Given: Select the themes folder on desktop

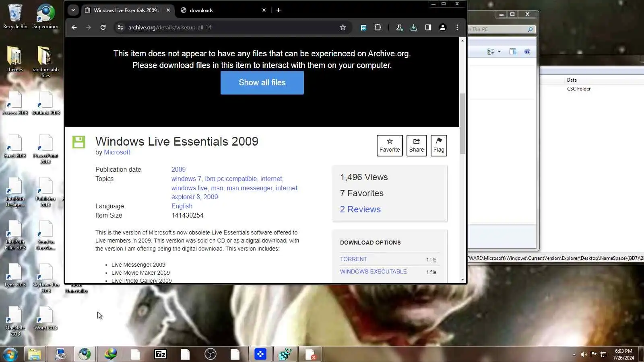Looking at the screenshot, I should [x=15, y=59].
